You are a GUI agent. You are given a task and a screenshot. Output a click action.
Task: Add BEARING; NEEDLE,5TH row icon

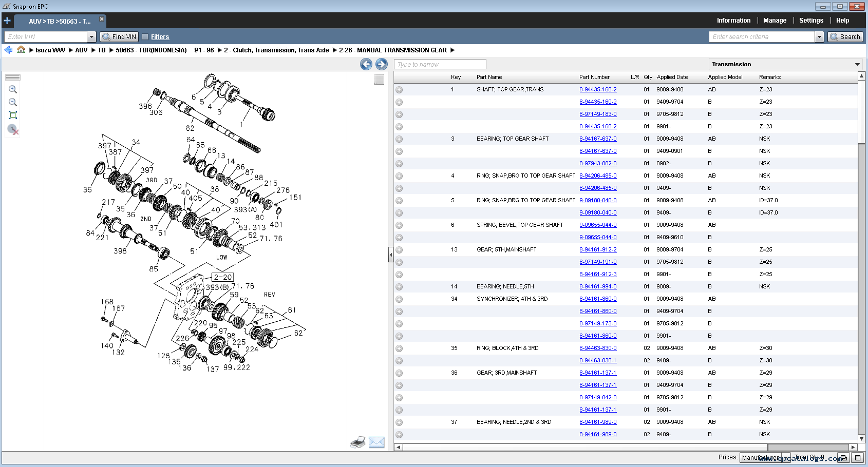tap(399, 287)
